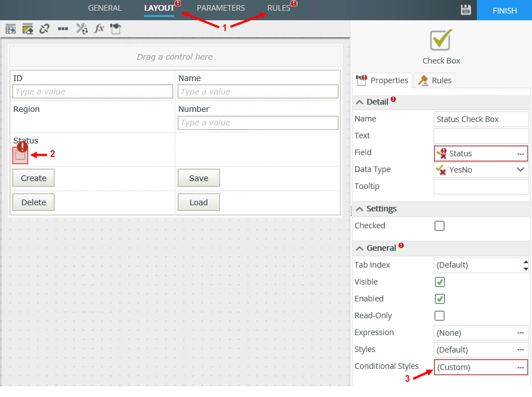Click the FINISH button
The height and width of the screenshot is (397, 532).
pos(504,10)
